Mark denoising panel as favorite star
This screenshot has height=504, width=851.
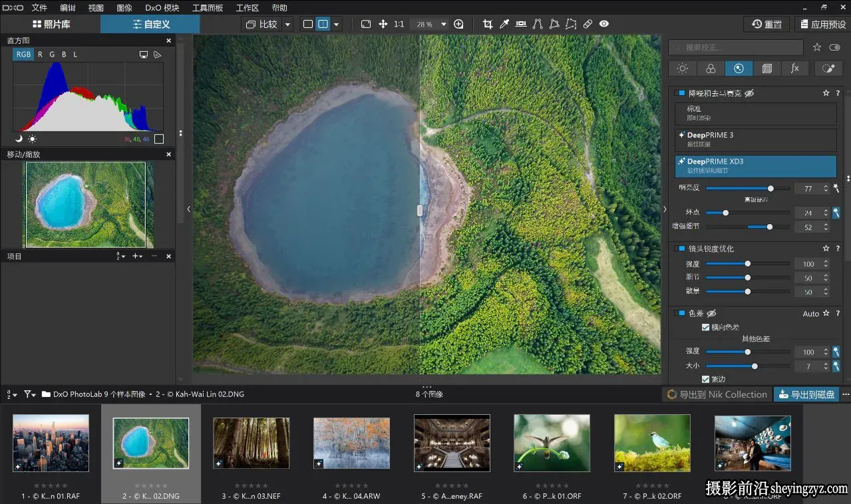(x=826, y=94)
